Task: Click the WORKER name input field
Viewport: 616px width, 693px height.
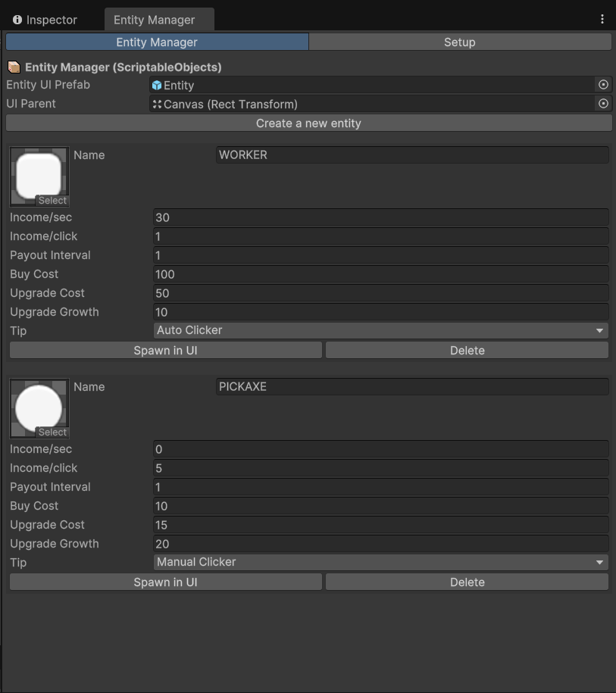Action: [411, 155]
